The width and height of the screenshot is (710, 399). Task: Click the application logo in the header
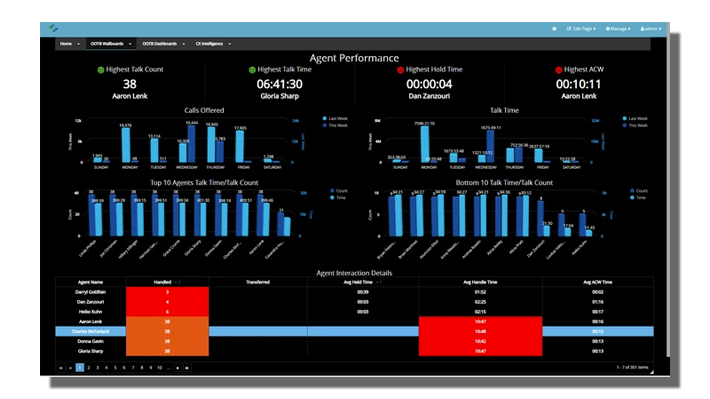53,29
